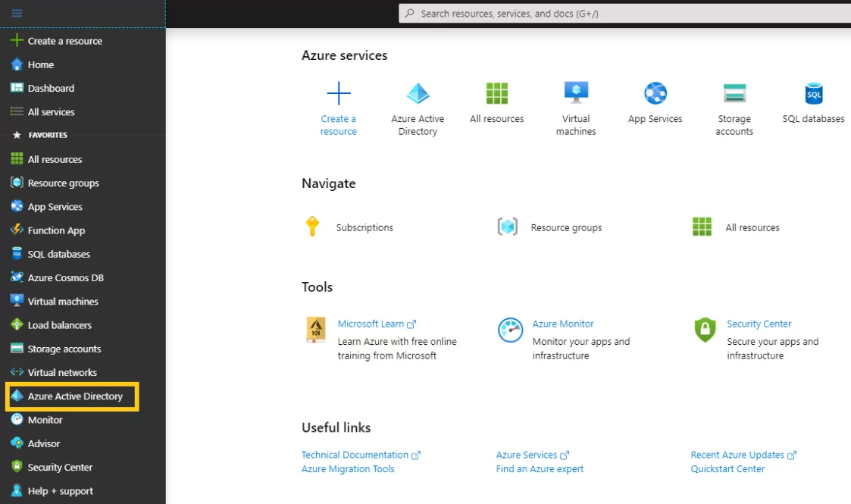The width and height of the screenshot is (851, 504).
Task: Select Load balancers label in favorites
Action: click(60, 325)
